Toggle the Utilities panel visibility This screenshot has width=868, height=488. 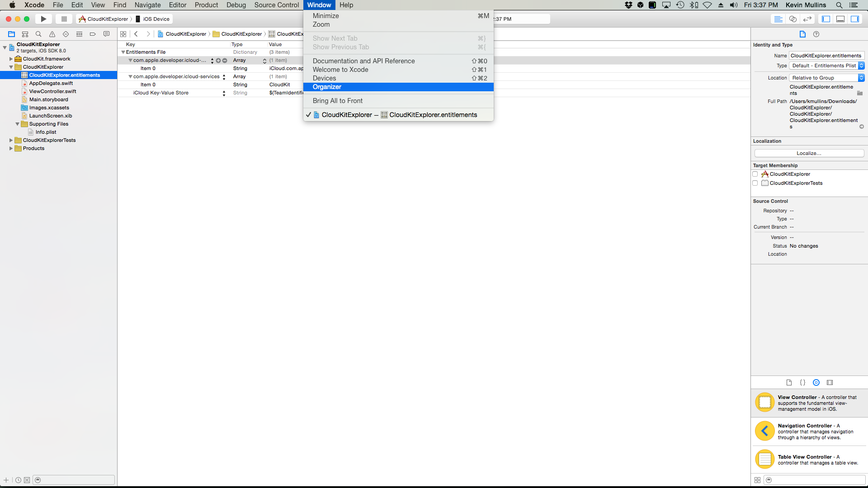(855, 19)
